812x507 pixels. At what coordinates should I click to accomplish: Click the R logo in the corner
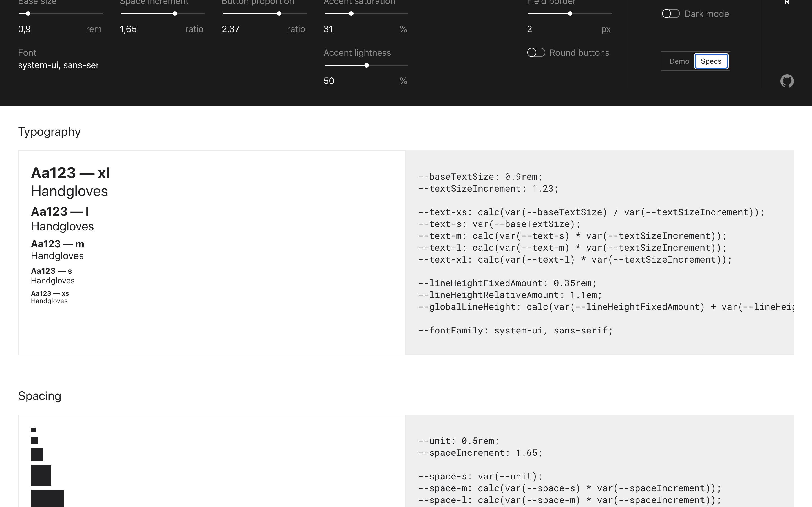[x=787, y=2]
